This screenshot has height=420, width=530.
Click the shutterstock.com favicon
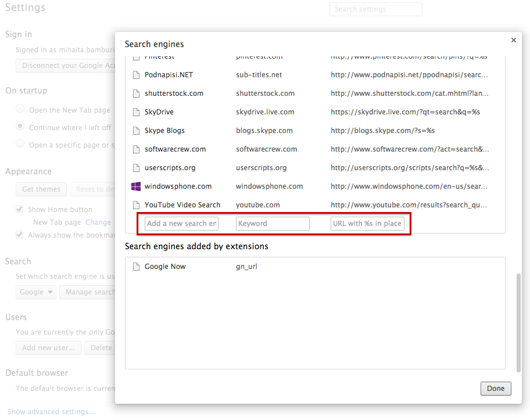point(136,93)
